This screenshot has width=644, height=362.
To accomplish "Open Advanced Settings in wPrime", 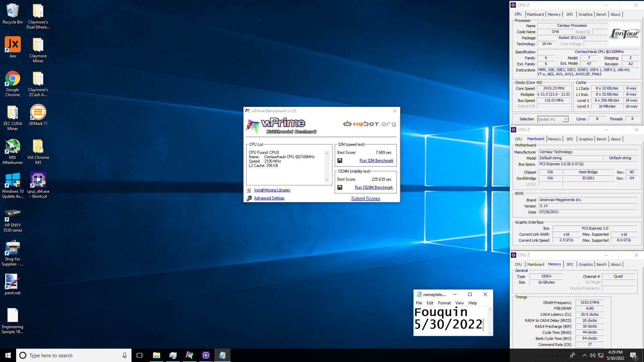I will point(269,198).
